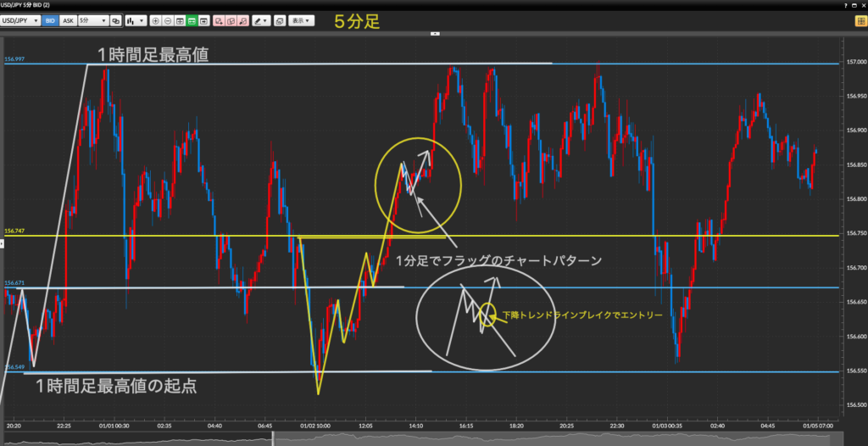Zoom out the chart with the minus icon
Image resolution: width=868 pixels, height=446 pixels.
click(x=168, y=20)
